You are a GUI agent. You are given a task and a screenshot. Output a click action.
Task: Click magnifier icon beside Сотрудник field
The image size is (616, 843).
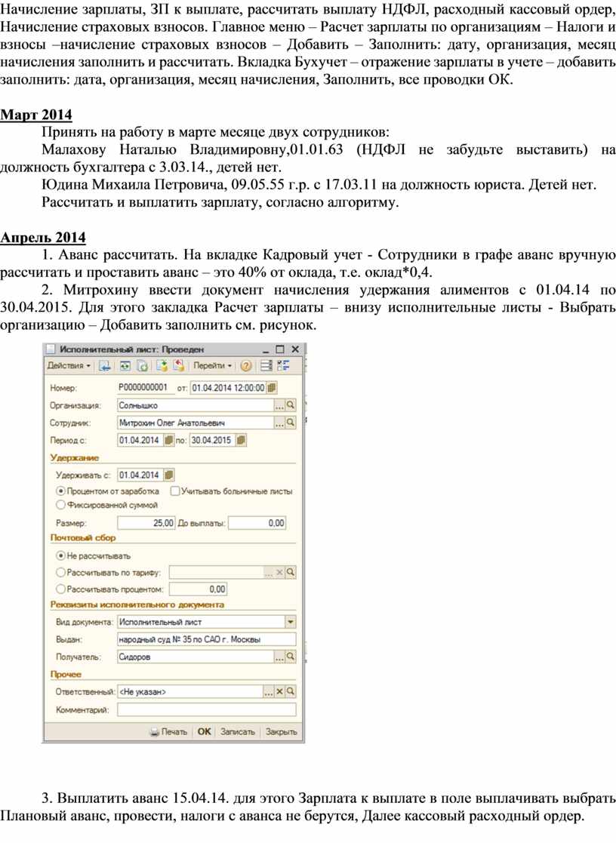click(x=291, y=423)
